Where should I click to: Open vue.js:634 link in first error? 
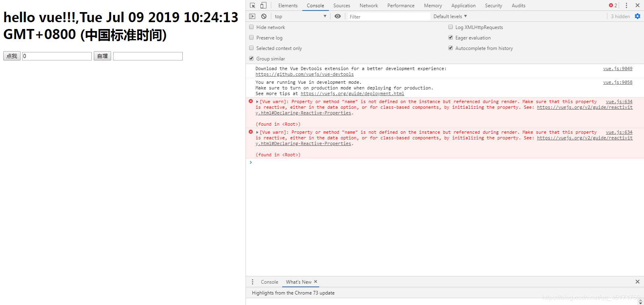619,102
